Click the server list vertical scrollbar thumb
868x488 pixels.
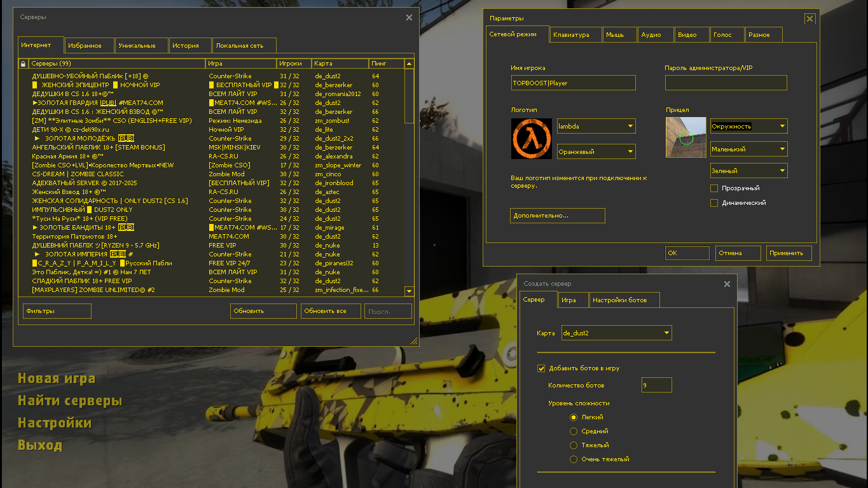coord(409,96)
